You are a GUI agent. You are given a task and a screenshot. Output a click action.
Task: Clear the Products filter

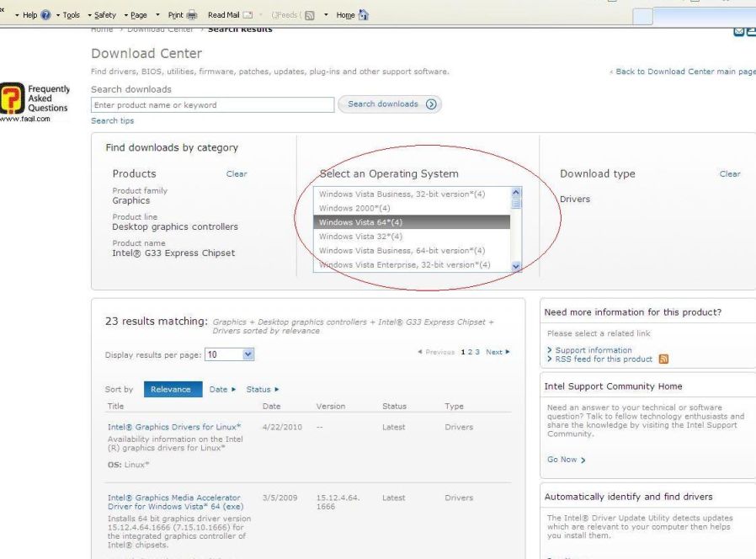click(x=237, y=174)
